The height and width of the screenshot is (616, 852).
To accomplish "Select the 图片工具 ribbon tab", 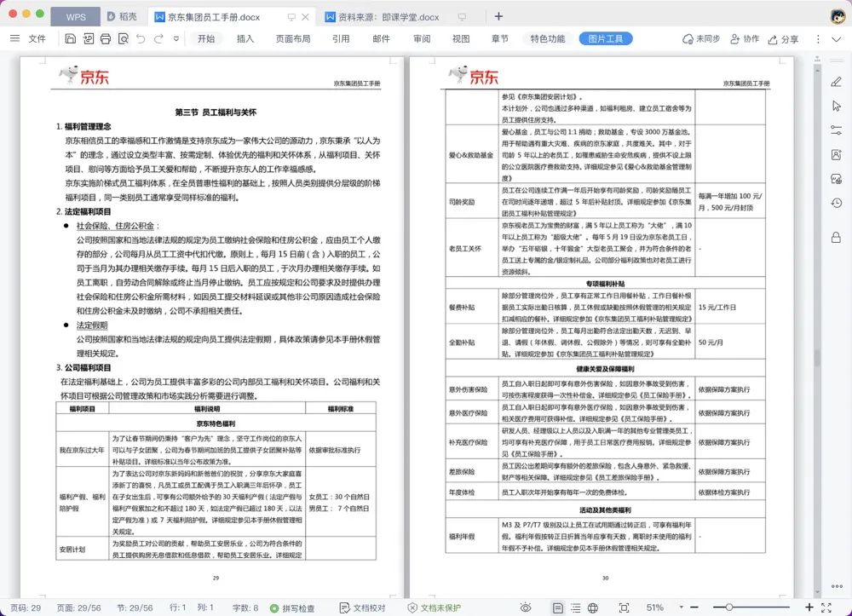I will [605, 38].
